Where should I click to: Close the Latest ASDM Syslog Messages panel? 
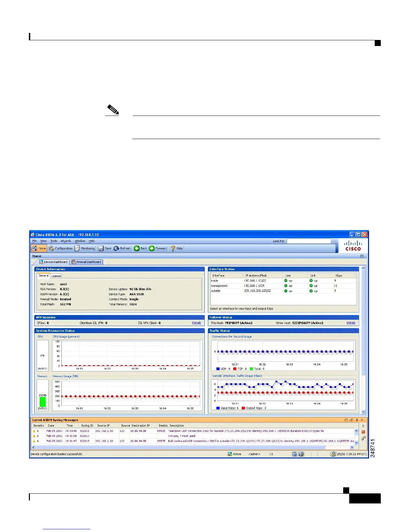(x=362, y=420)
